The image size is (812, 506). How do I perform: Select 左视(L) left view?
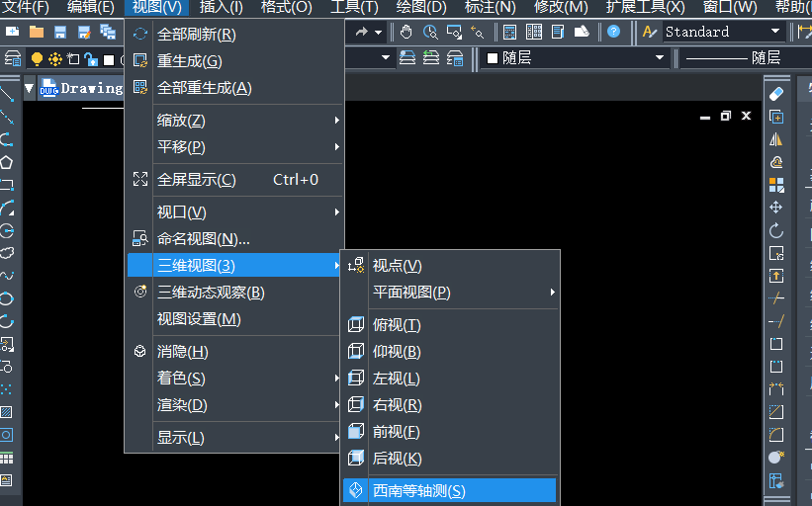click(451, 379)
